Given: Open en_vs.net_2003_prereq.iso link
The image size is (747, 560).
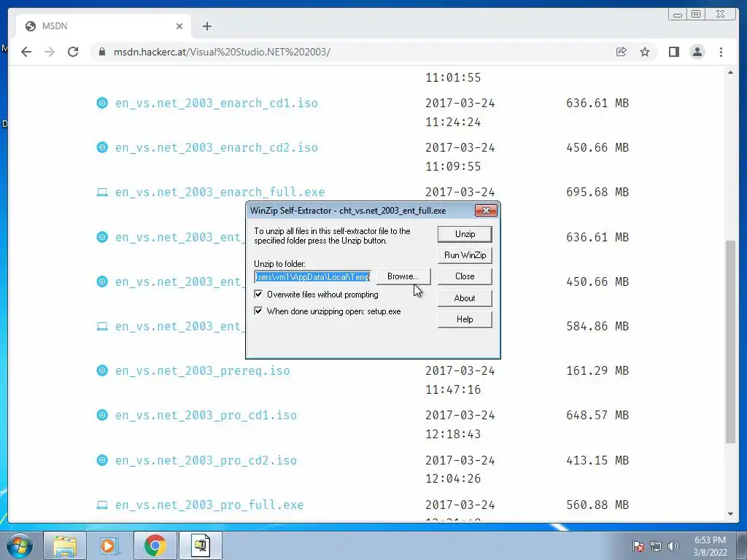Looking at the screenshot, I should click(203, 371).
